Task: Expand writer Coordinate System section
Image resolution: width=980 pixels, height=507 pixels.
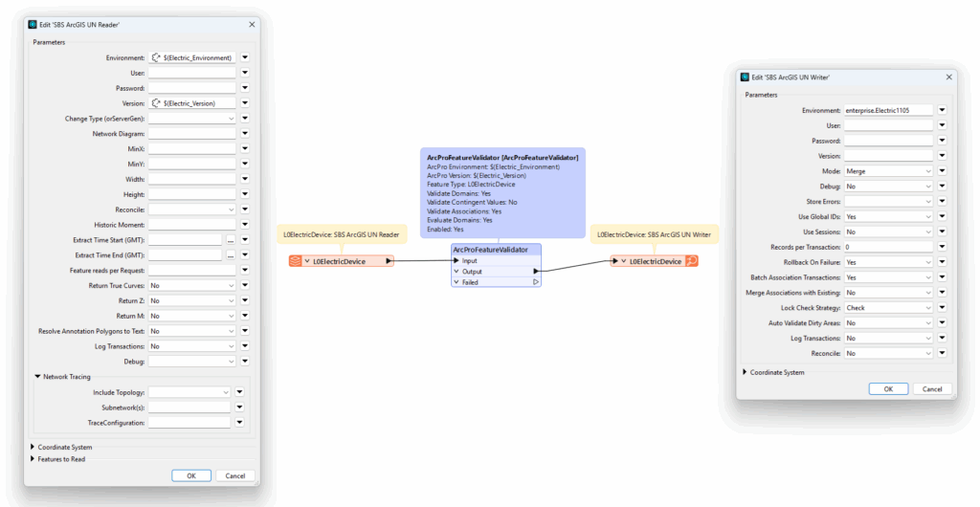Action: point(745,371)
